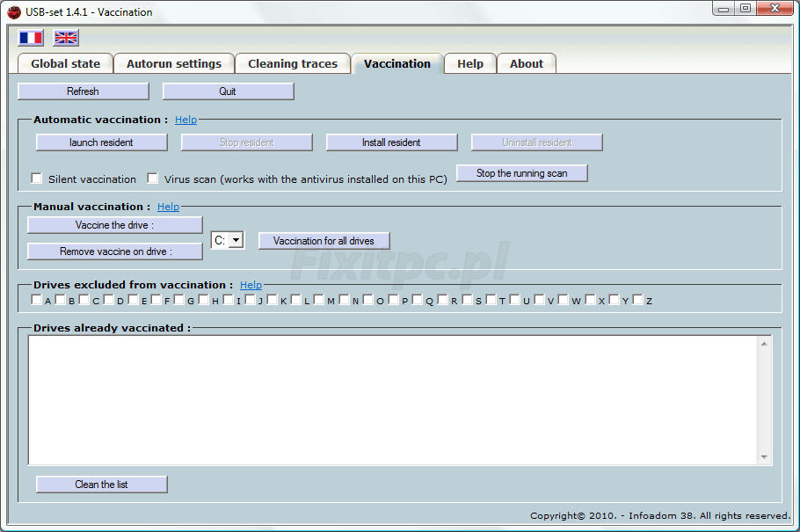Screen dimensions: 800x532
Task: Exclude drive Z from vaccination
Action: 637,300
